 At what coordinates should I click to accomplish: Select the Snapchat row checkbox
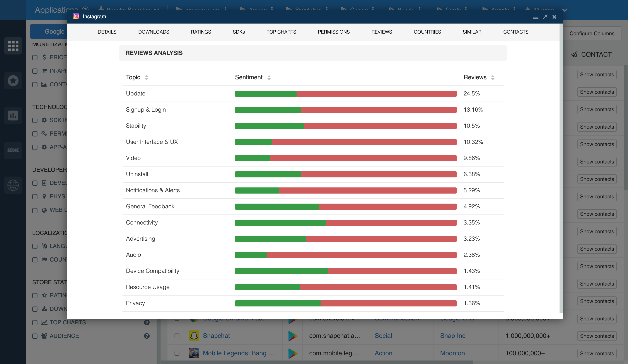(177, 336)
